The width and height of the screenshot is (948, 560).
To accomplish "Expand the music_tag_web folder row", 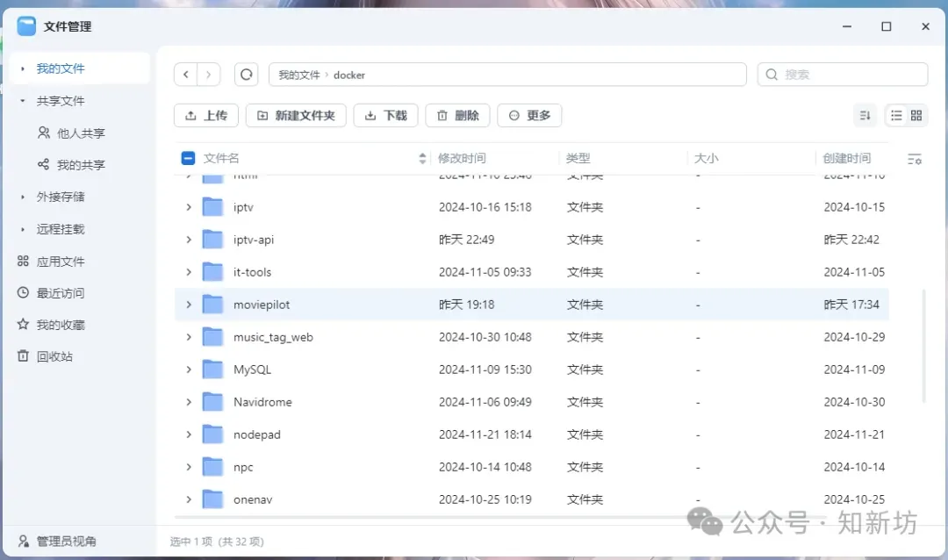I will click(189, 337).
